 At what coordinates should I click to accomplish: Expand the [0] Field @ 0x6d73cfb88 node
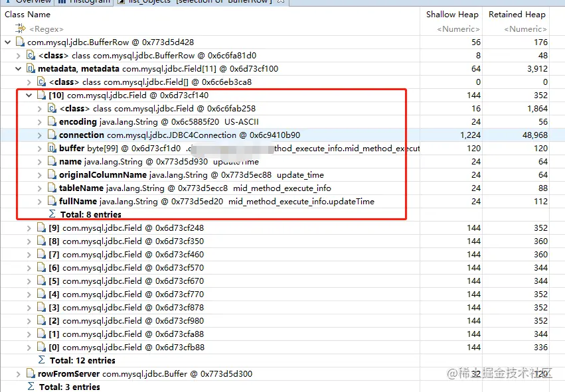coord(29,348)
